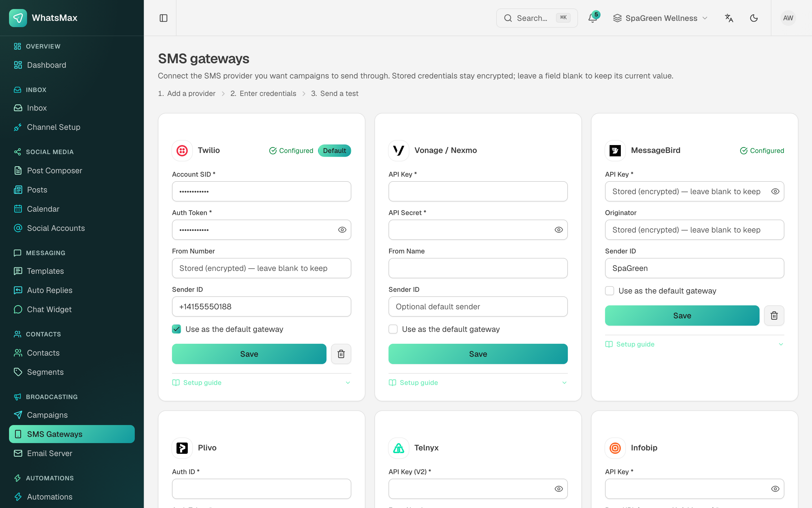812x508 pixels.
Task: Open Contacts page in sidebar
Action: pyautogui.click(x=72, y=353)
